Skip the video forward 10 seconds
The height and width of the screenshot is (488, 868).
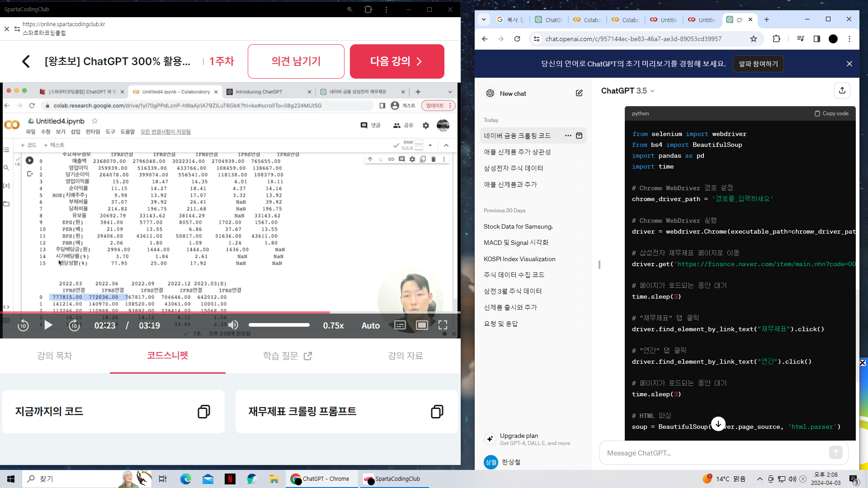tap(74, 325)
